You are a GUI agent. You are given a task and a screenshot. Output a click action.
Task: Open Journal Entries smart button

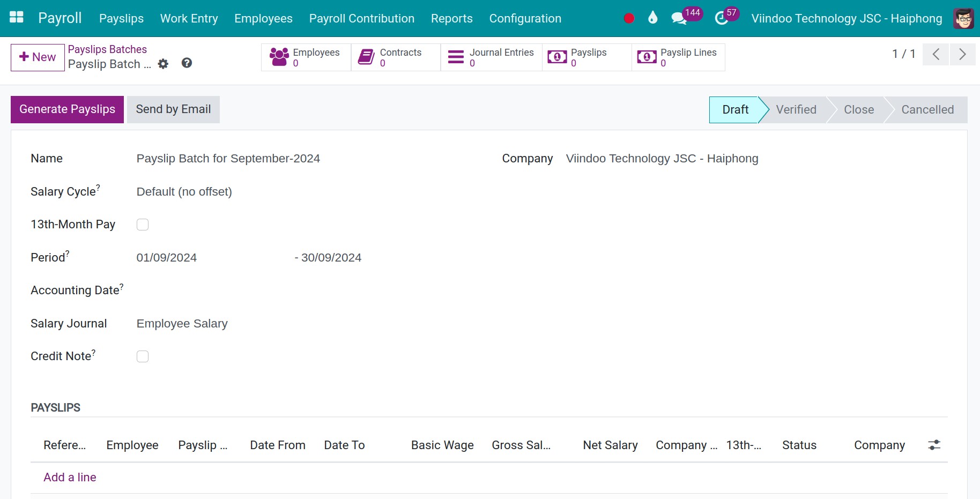pyautogui.click(x=491, y=57)
